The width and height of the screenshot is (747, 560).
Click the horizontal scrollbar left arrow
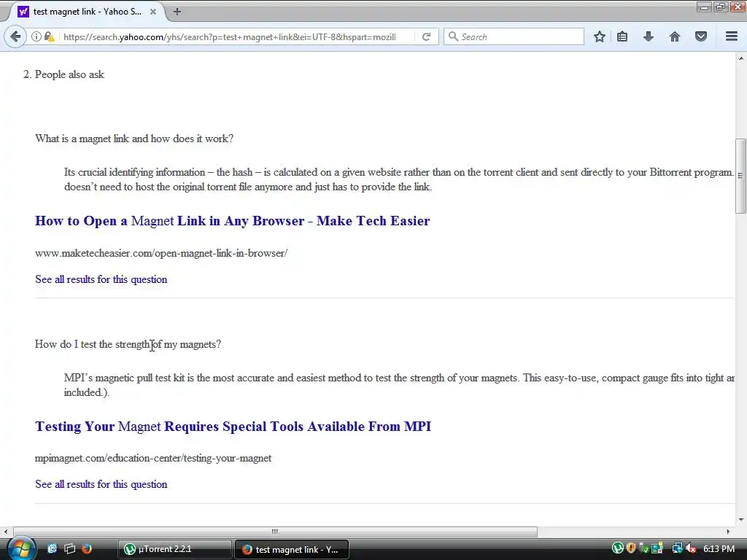pyautogui.click(x=6, y=532)
